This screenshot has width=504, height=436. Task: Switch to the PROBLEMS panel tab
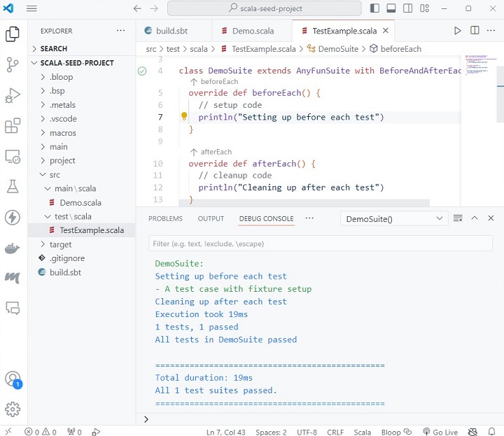pyautogui.click(x=165, y=218)
